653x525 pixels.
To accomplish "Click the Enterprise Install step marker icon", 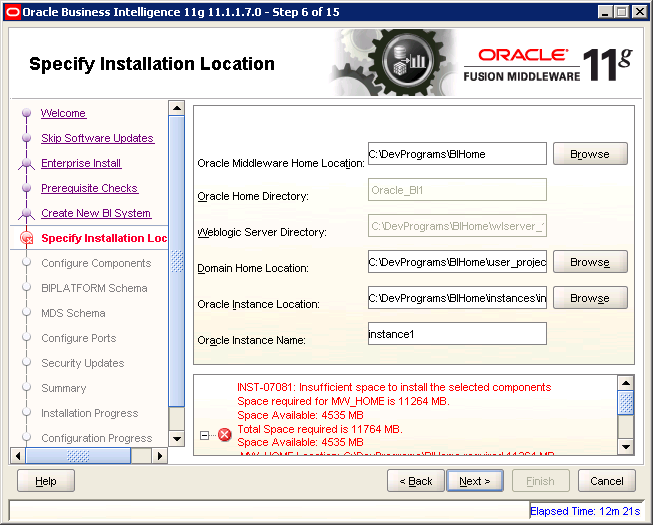I will coord(27,164).
